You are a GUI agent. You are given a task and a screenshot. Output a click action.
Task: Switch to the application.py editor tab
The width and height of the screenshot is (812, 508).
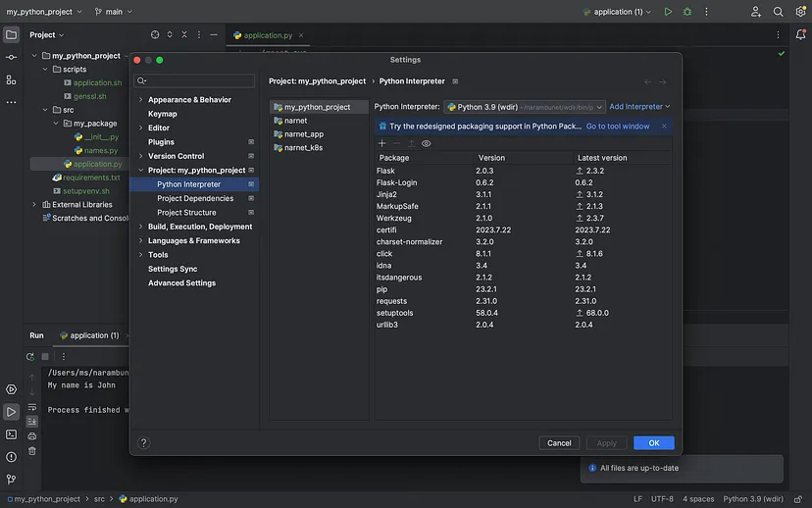(x=268, y=35)
